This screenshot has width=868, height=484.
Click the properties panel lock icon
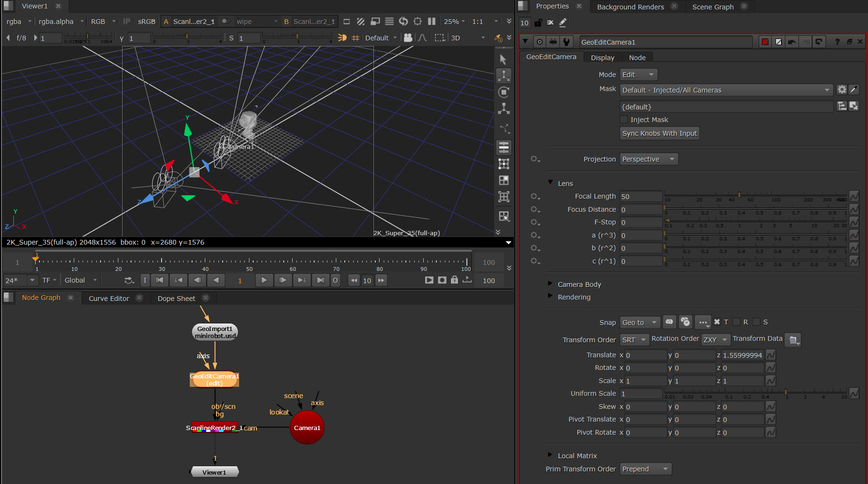point(538,23)
